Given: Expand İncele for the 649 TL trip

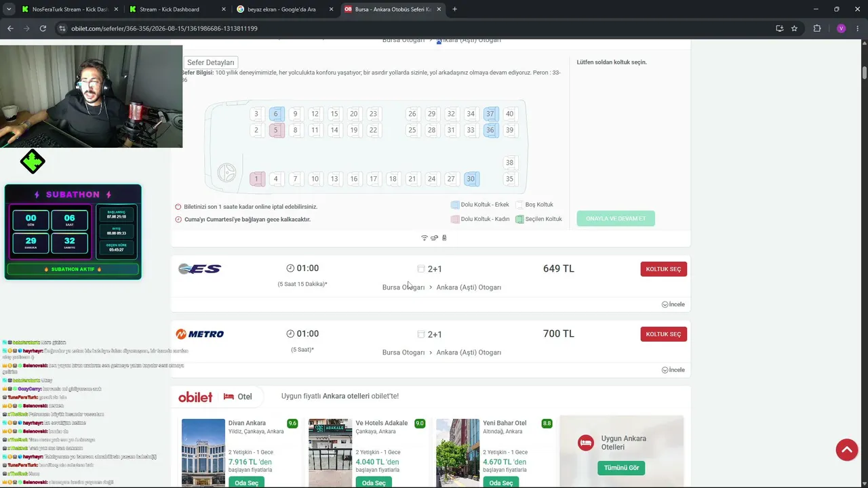Looking at the screenshot, I should pyautogui.click(x=673, y=304).
